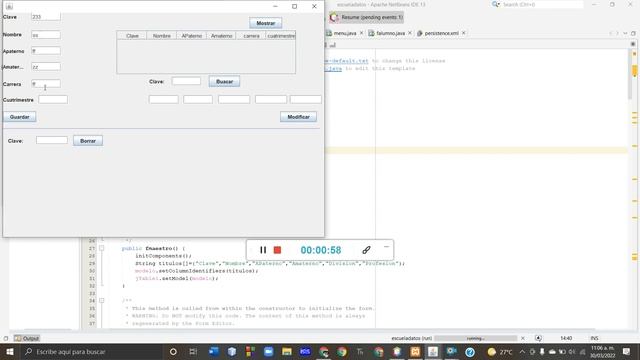Open File Explorer from taskbar

coord(287,351)
